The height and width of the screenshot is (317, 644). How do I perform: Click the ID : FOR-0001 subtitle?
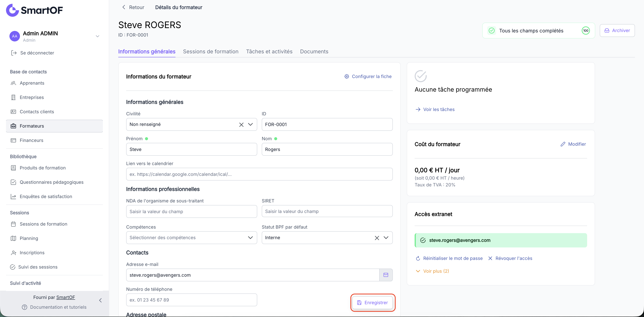133,35
